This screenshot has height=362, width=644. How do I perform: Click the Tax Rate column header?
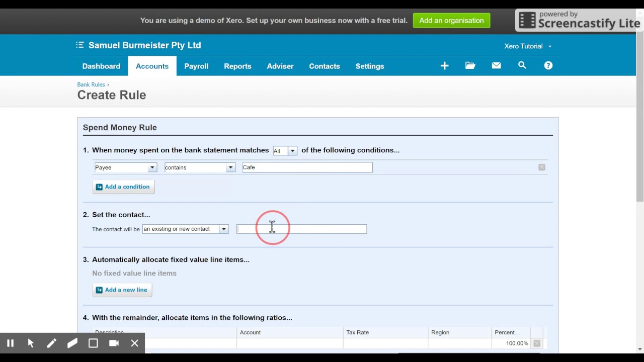point(385,332)
